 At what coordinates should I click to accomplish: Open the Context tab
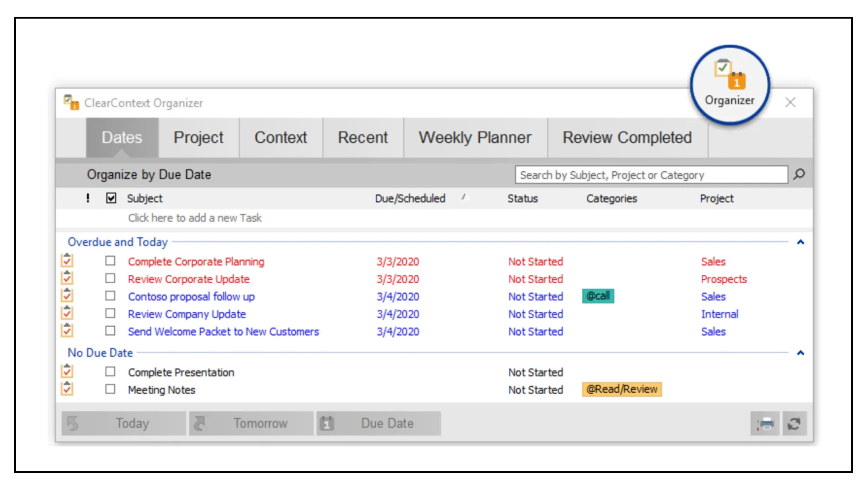pos(281,137)
